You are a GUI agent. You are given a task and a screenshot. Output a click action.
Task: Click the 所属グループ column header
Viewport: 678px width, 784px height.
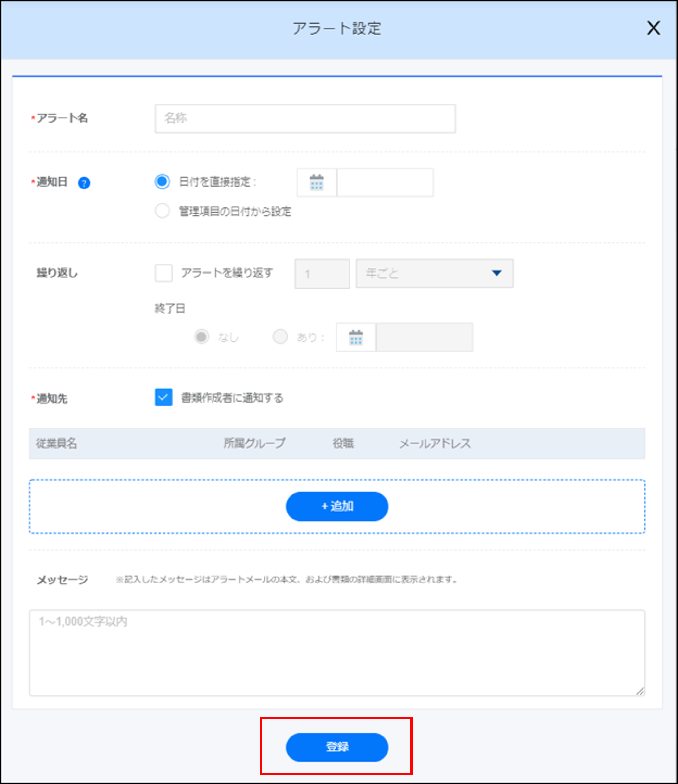pyautogui.click(x=254, y=443)
